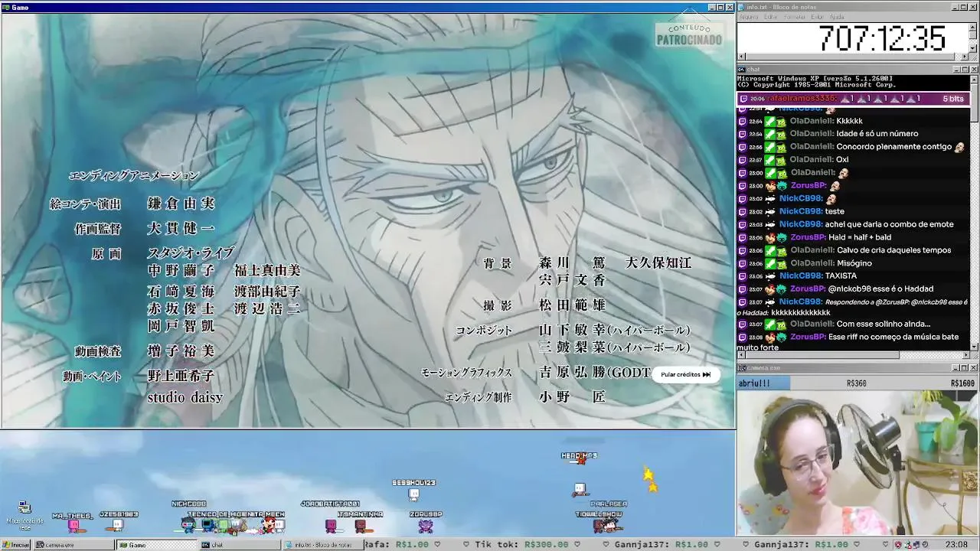
Task: Click the Twitch icon on 5 bits banner
Action: [743, 99]
